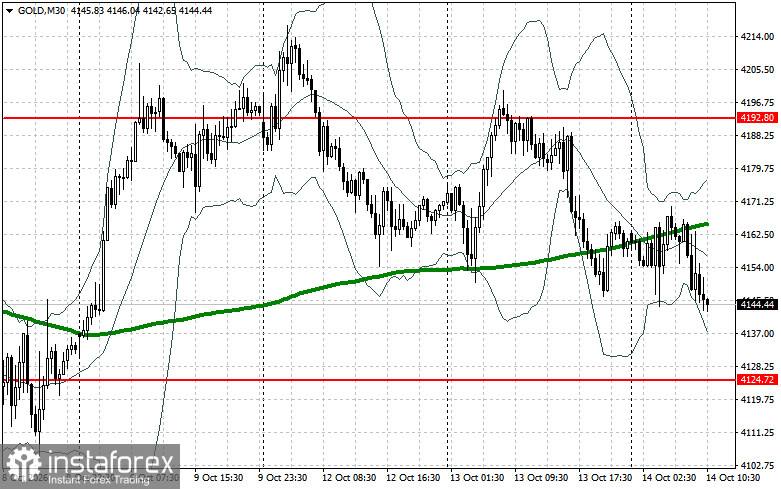781x489 pixels.
Task: Click the 14 Oct 10:30 time label
Action: (x=733, y=478)
